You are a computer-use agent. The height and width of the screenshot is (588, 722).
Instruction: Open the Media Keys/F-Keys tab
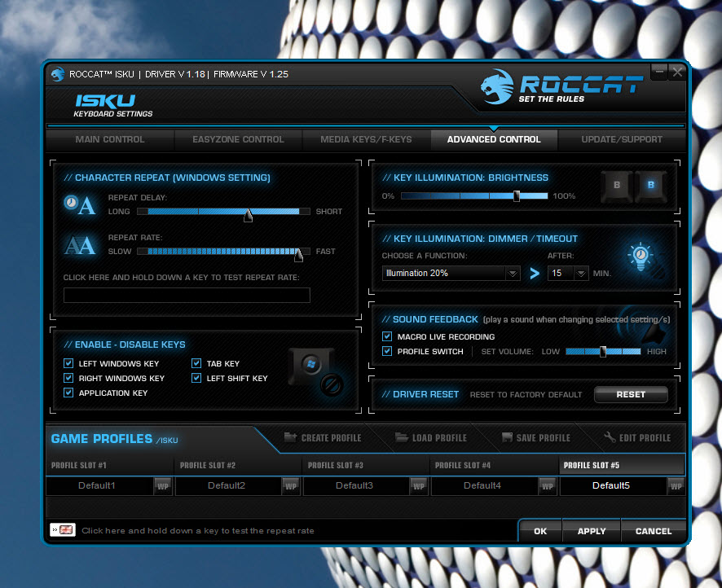click(366, 139)
